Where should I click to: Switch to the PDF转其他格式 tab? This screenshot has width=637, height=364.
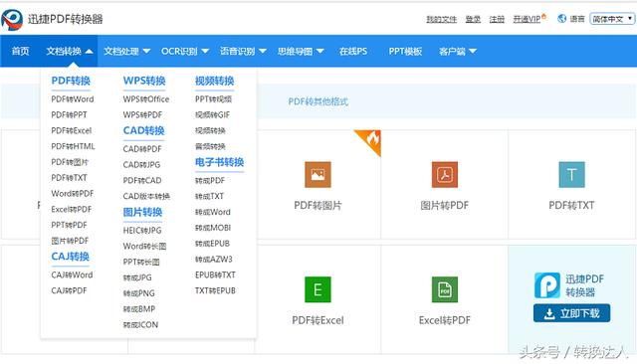tap(318, 101)
